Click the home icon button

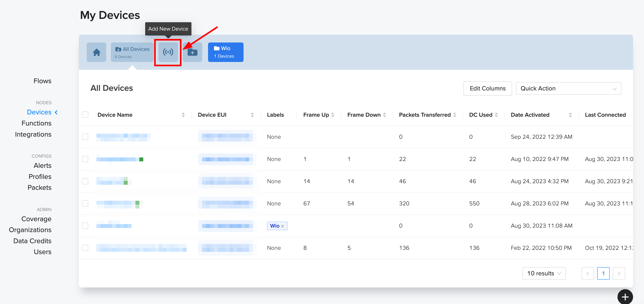pos(96,52)
